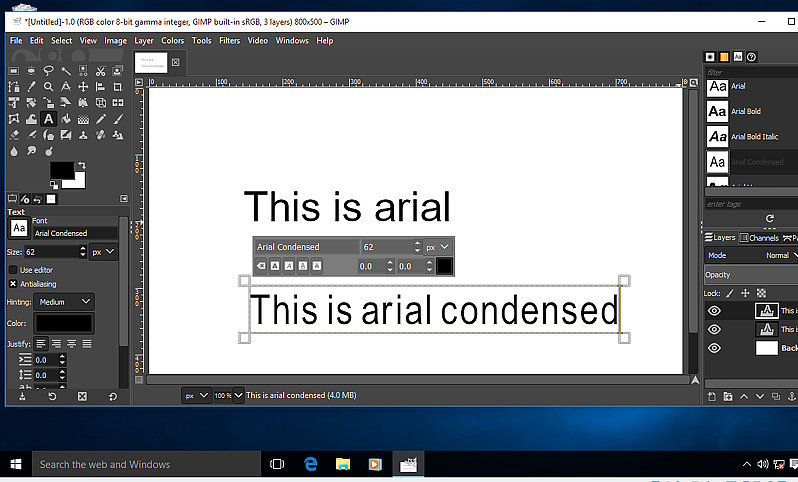Image resolution: width=798 pixels, height=482 pixels.
Task: Select the Fuzzy Select magic wand tool
Action: (x=66, y=71)
